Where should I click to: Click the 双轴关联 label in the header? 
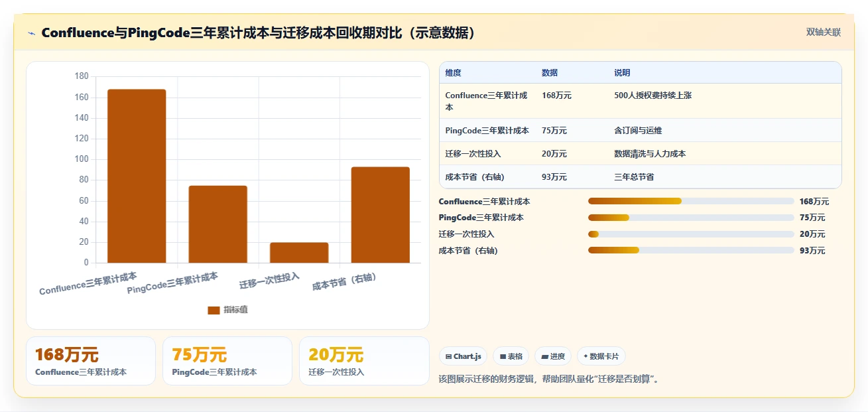coord(824,33)
